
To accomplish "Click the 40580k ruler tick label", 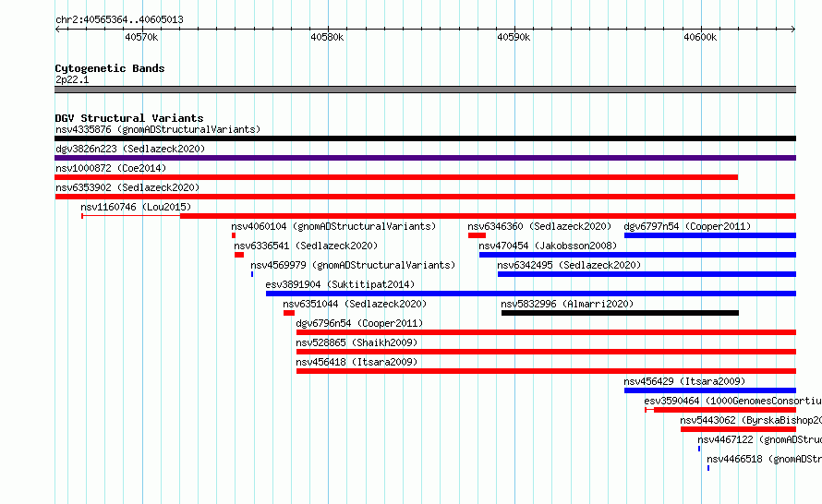I will [327, 37].
